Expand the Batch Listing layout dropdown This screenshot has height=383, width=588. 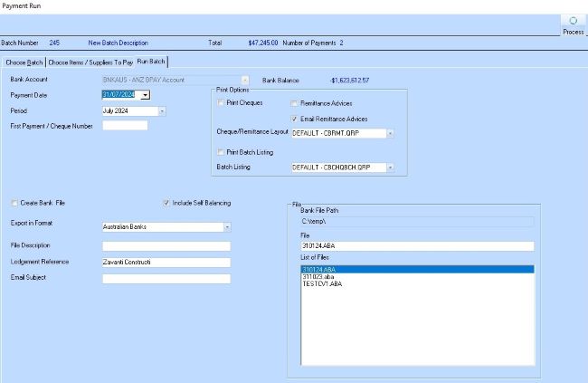click(x=390, y=168)
